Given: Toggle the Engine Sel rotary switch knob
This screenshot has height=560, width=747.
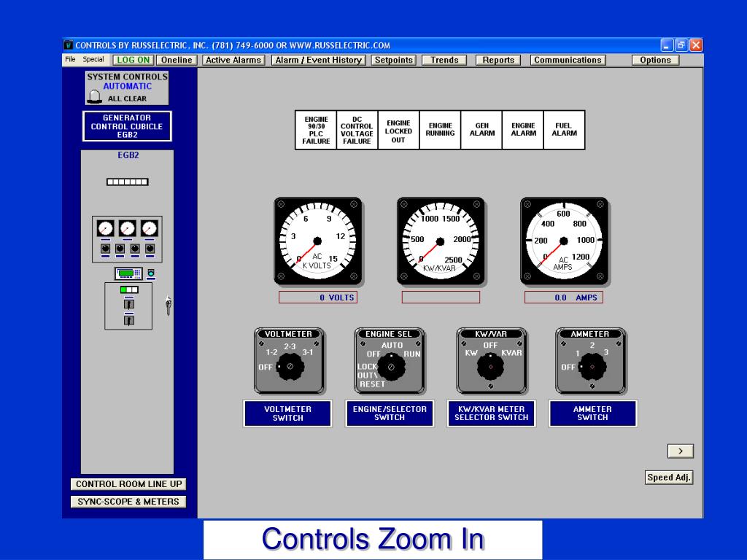Looking at the screenshot, I should point(390,367).
